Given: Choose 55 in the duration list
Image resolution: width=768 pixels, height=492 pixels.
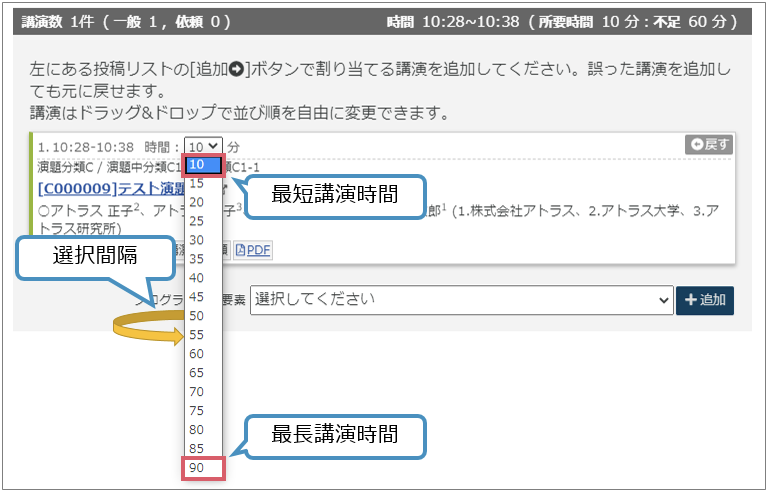Looking at the screenshot, I should point(203,335).
